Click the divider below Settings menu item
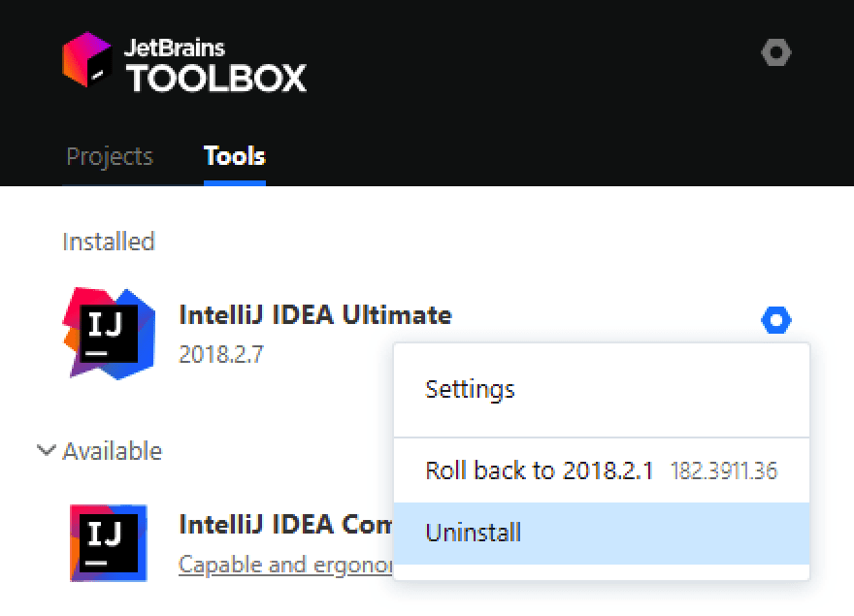The width and height of the screenshot is (854, 616). (x=602, y=437)
